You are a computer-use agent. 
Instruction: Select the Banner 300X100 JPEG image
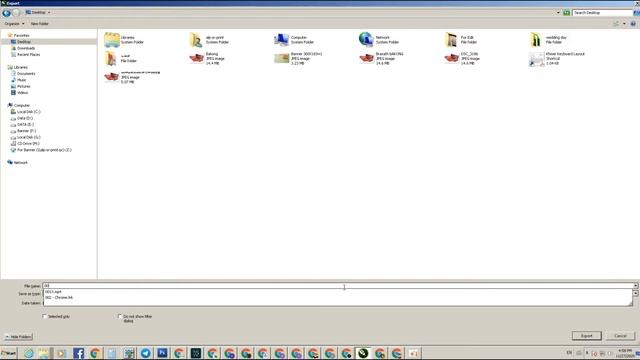(281, 58)
